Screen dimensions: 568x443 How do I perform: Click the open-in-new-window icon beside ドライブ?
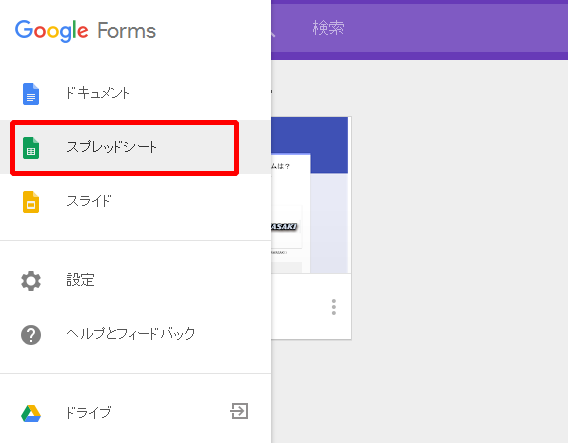tap(239, 411)
